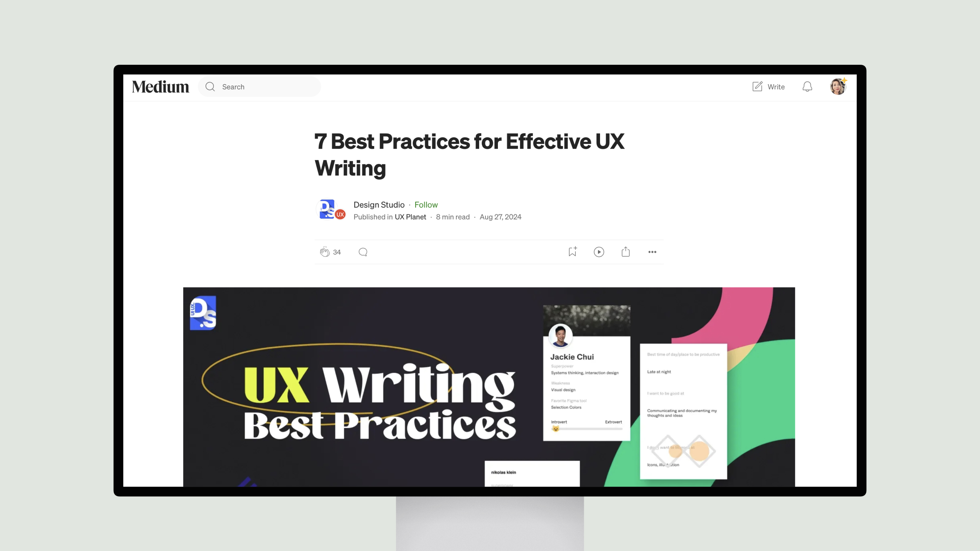This screenshot has width=980, height=551.
Task: Click the 34 claps count display
Action: (336, 251)
